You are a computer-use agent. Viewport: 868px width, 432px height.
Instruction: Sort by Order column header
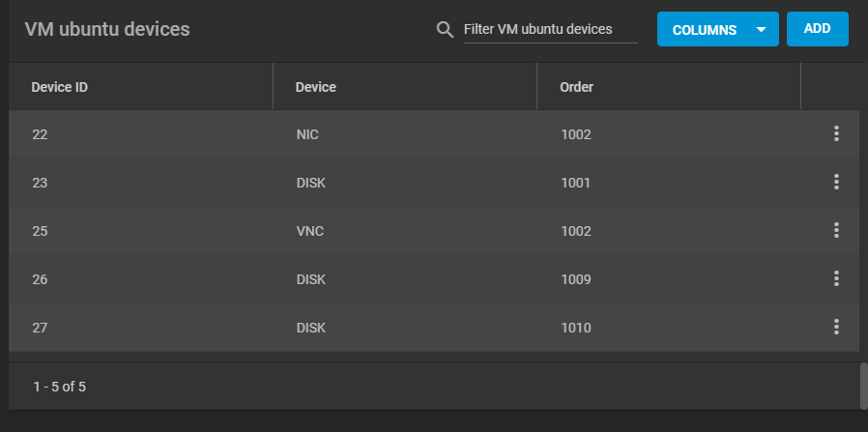pyautogui.click(x=576, y=87)
